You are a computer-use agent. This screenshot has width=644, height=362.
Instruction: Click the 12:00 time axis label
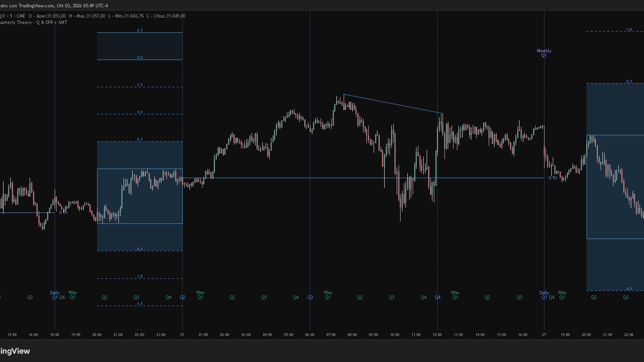[x=437, y=335]
